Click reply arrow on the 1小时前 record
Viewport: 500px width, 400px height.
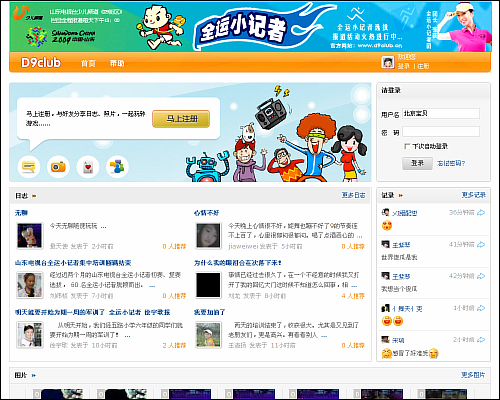click(x=481, y=308)
